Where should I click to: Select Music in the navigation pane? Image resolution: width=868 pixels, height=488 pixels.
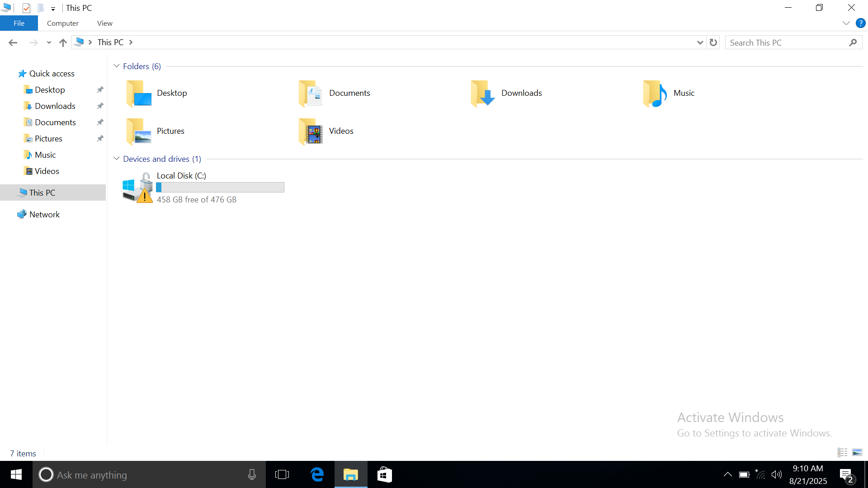point(45,155)
